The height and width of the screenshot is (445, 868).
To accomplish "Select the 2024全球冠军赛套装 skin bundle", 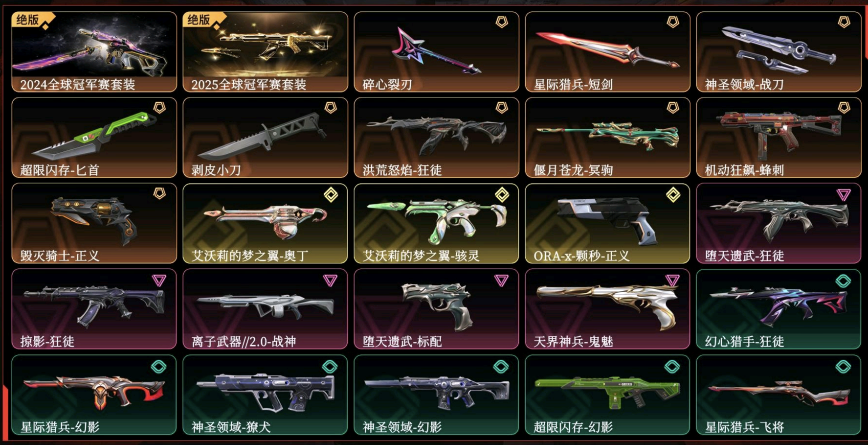I will [x=94, y=52].
